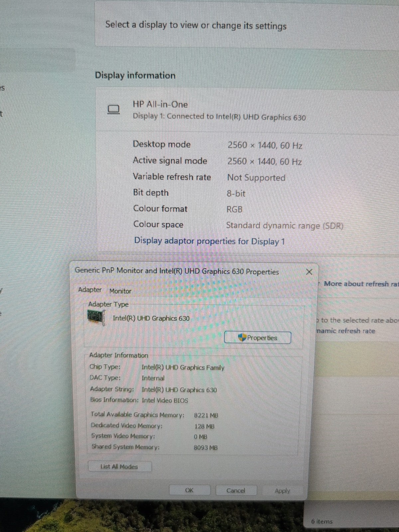Click the Dedicated Video Memory 128 MB value
Image resolution: width=399 pixels, height=532 pixels.
point(204,426)
